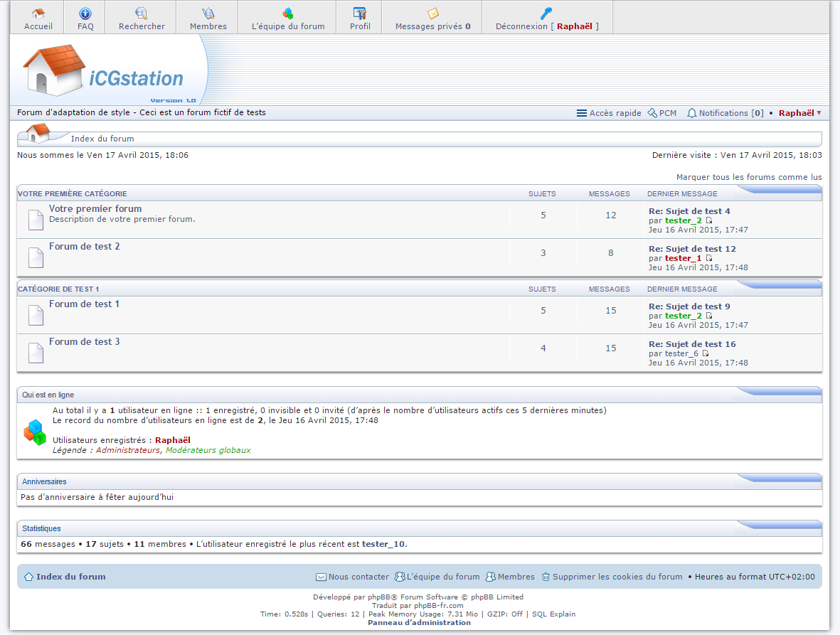Expand the Accès rapide menu
Image resolution: width=840 pixels, height=635 pixels.
(609, 113)
